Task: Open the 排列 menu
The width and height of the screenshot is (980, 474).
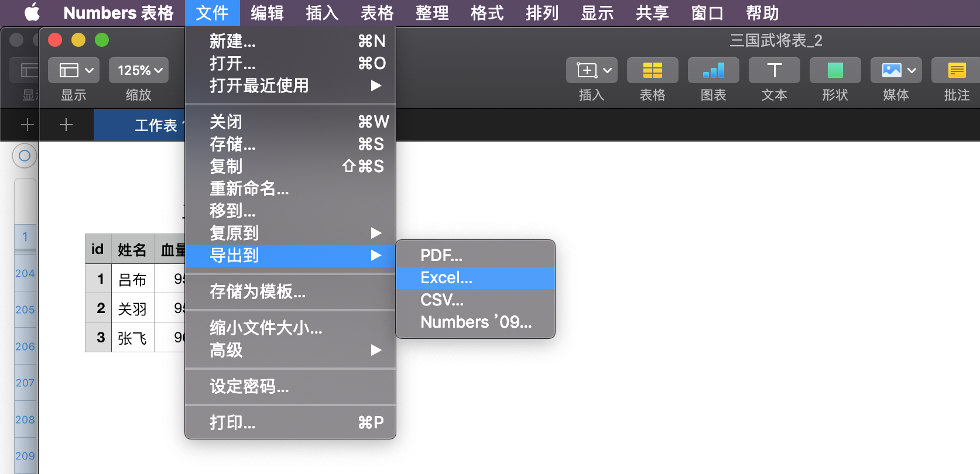Action: point(542,13)
